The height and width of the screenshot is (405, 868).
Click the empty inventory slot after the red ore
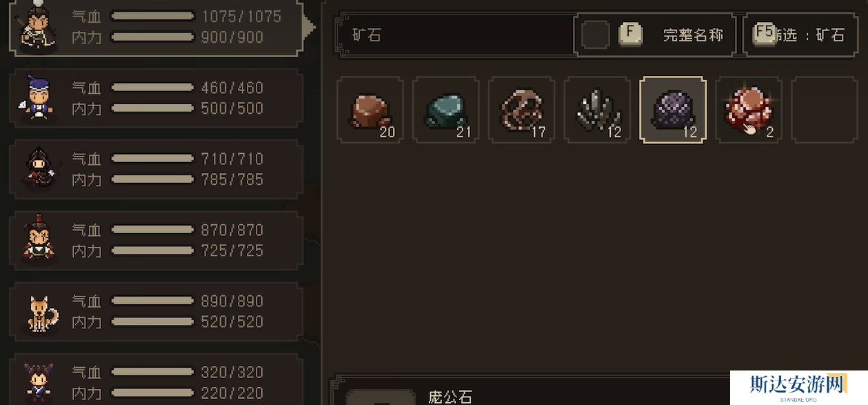[824, 110]
